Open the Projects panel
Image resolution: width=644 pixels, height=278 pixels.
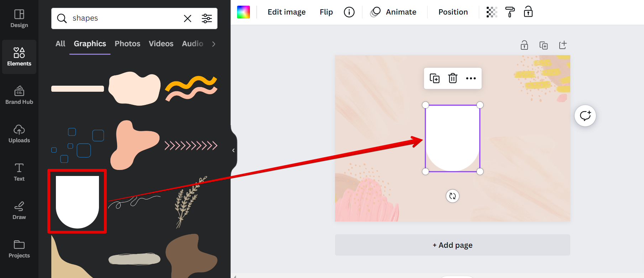[19, 249]
